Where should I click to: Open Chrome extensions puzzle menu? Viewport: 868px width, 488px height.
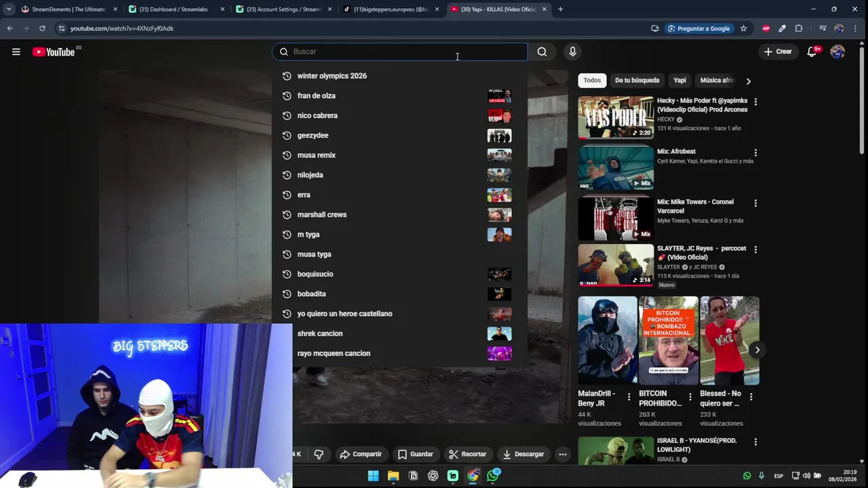coord(799,28)
